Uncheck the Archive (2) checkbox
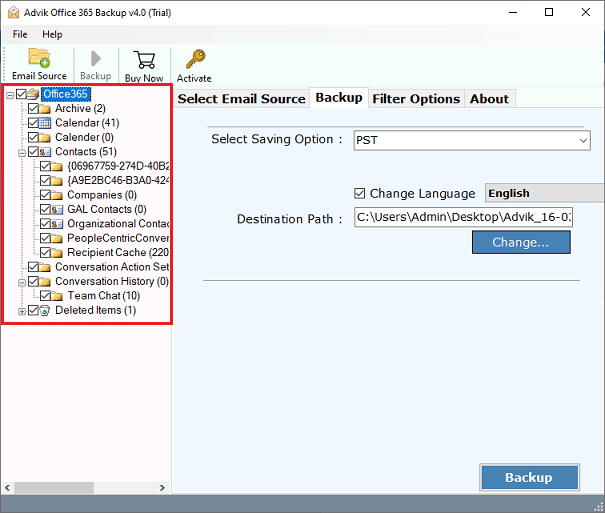Screen dimensions: 605x513 [33, 108]
